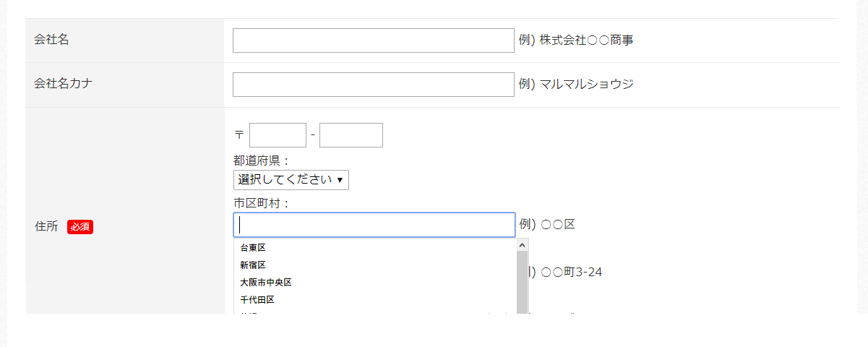The height and width of the screenshot is (347, 868).
Task: Click the 会社名 text input field
Action: pos(374,40)
